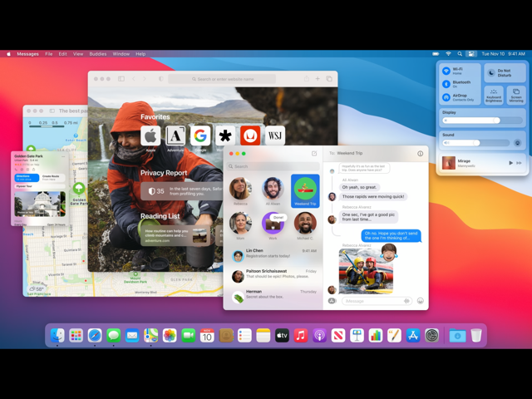Open the Trash in the dock
The width and height of the screenshot is (532, 399).
click(x=476, y=336)
